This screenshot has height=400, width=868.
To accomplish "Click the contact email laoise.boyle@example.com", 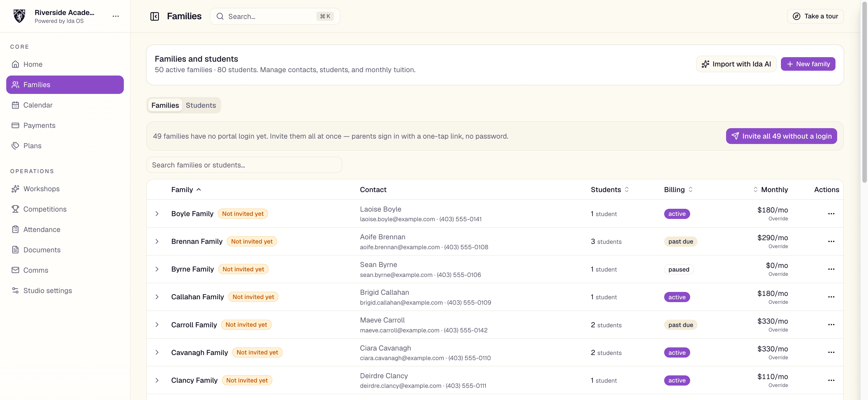I will click(397, 219).
